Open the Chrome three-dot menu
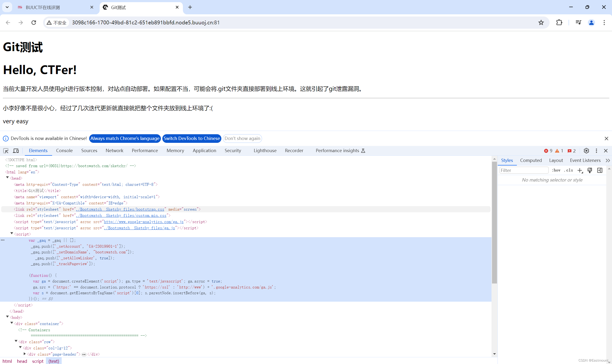The height and width of the screenshot is (364, 612). click(x=604, y=22)
